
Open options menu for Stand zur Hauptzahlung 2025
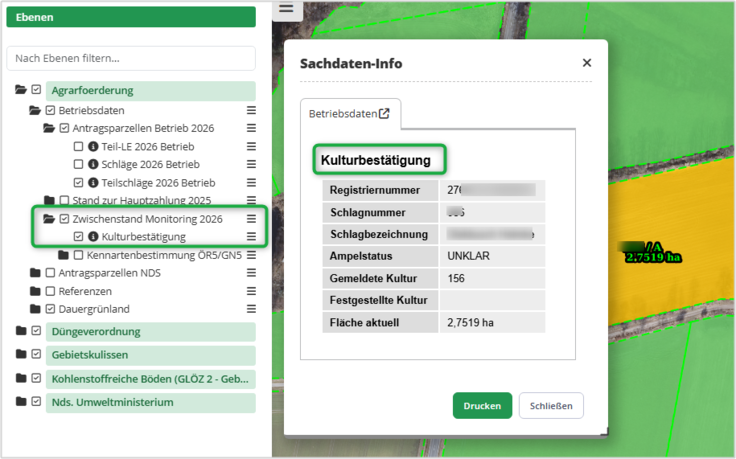click(x=251, y=200)
